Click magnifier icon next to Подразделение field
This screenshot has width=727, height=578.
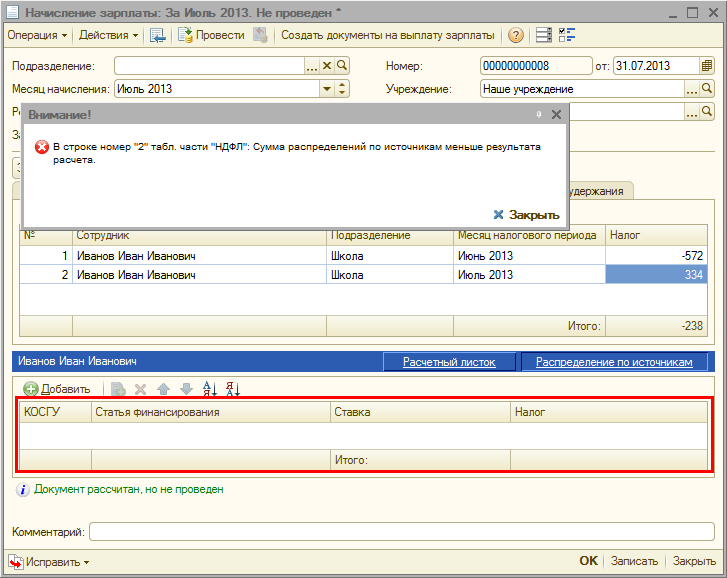coord(342,66)
